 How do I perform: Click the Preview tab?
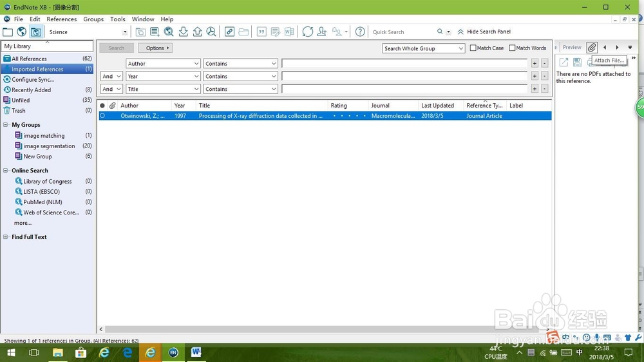572,47
